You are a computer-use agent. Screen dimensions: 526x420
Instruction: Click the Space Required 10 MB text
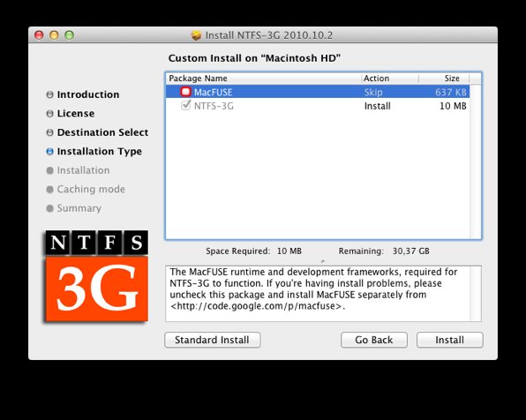coord(253,251)
